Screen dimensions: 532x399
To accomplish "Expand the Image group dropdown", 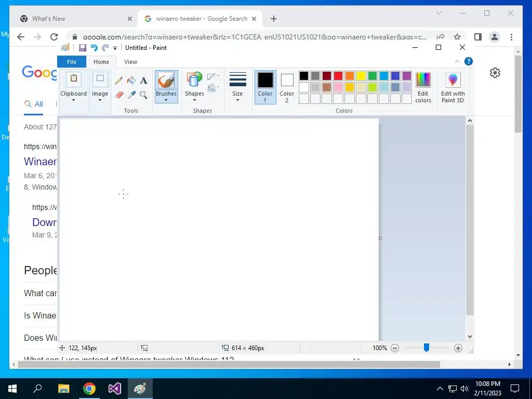I will [x=100, y=100].
